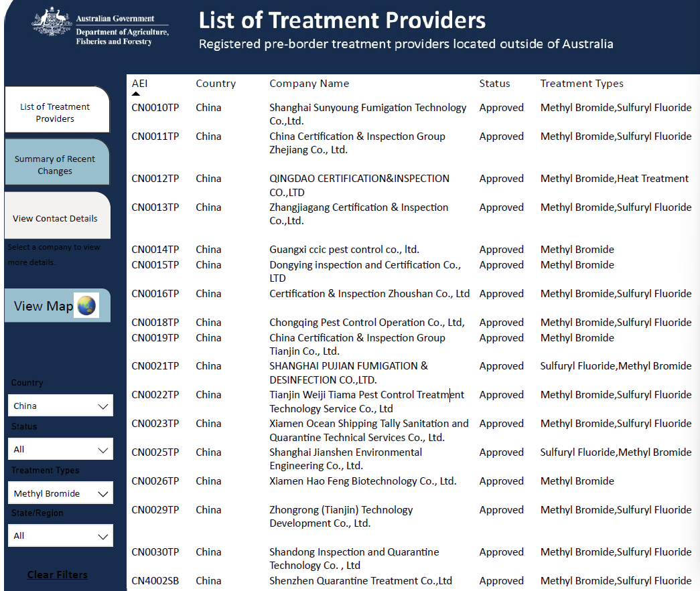Image resolution: width=700 pixels, height=591 pixels.
Task: Select AEI cell CN0010TP
Action: [155, 108]
